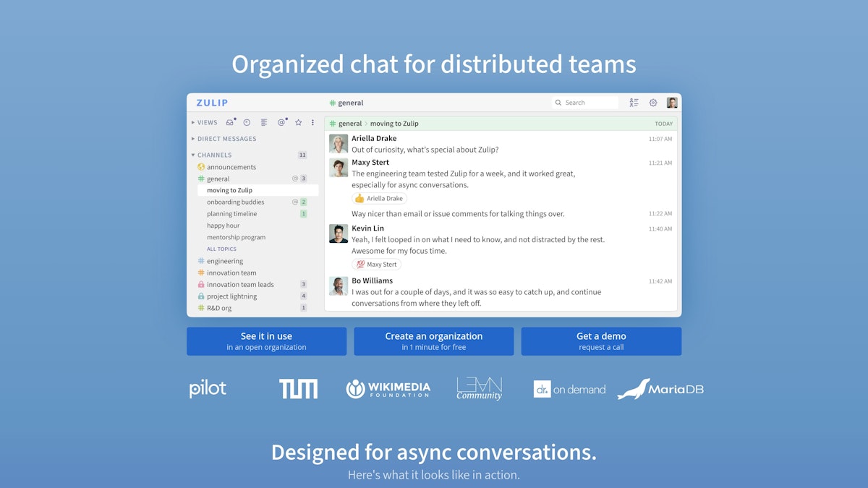The image size is (868, 488).
Task: Click the @ mention indicator on general channel
Action: [x=295, y=179]
